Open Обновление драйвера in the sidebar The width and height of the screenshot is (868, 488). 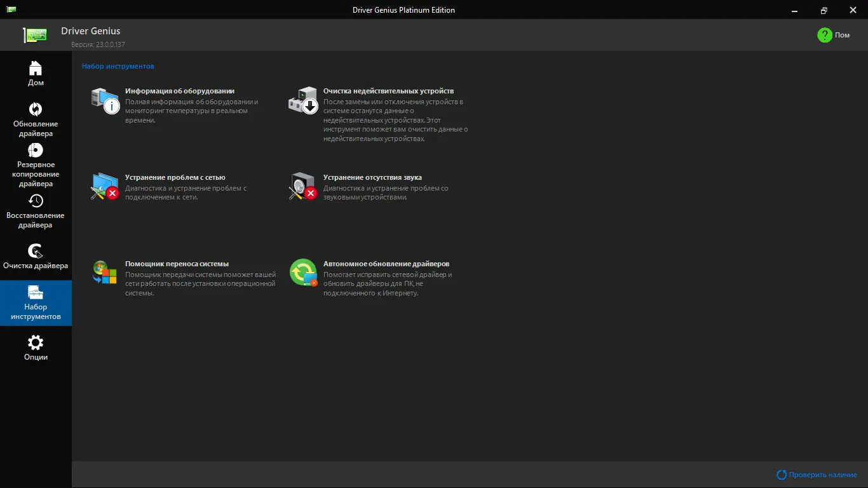point(36,119)
